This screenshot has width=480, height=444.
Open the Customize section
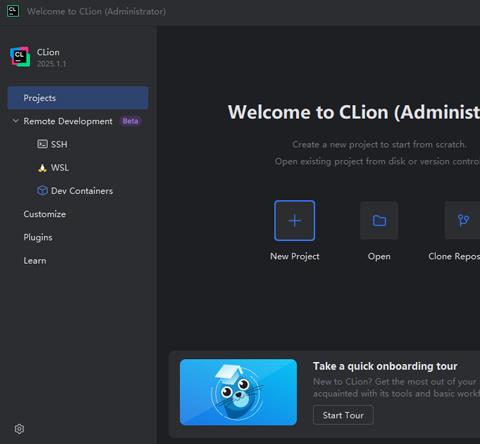pos(45,214)
